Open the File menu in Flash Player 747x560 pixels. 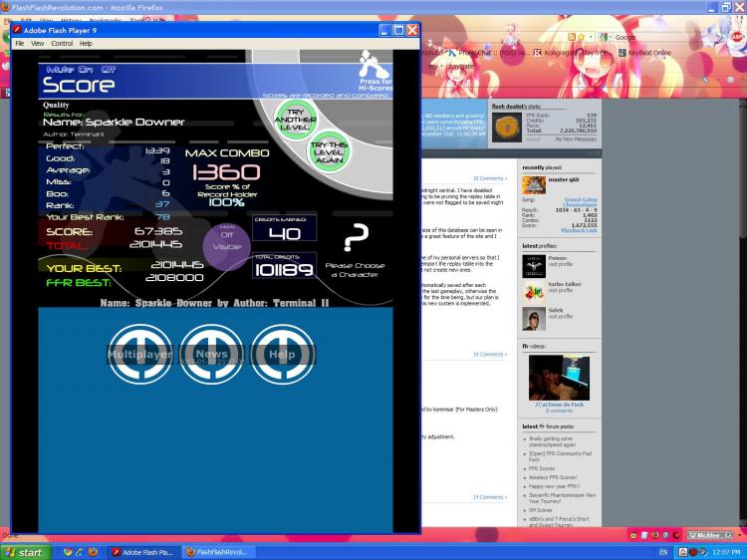click(20, 44)
